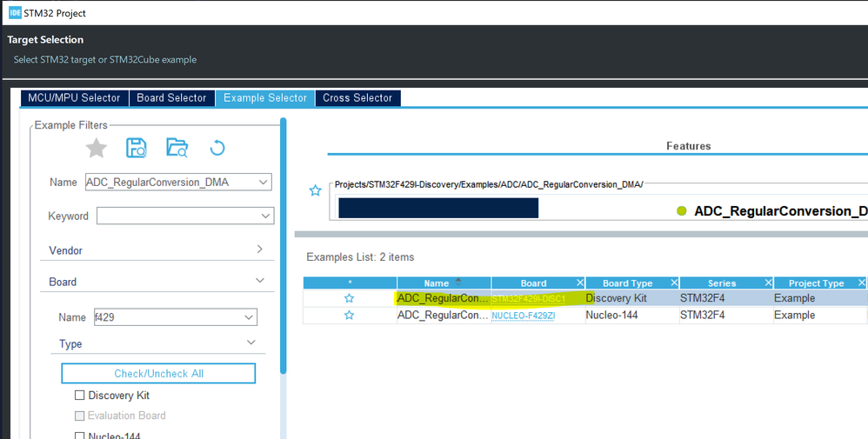This screenshot has height=439, width=868.
Task: Click the Board column header
Action: 533,283
